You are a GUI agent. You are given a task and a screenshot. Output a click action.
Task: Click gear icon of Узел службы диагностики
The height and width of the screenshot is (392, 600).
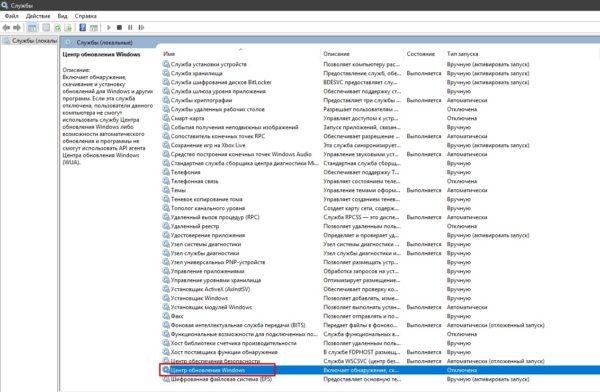(x=166, y=253)
